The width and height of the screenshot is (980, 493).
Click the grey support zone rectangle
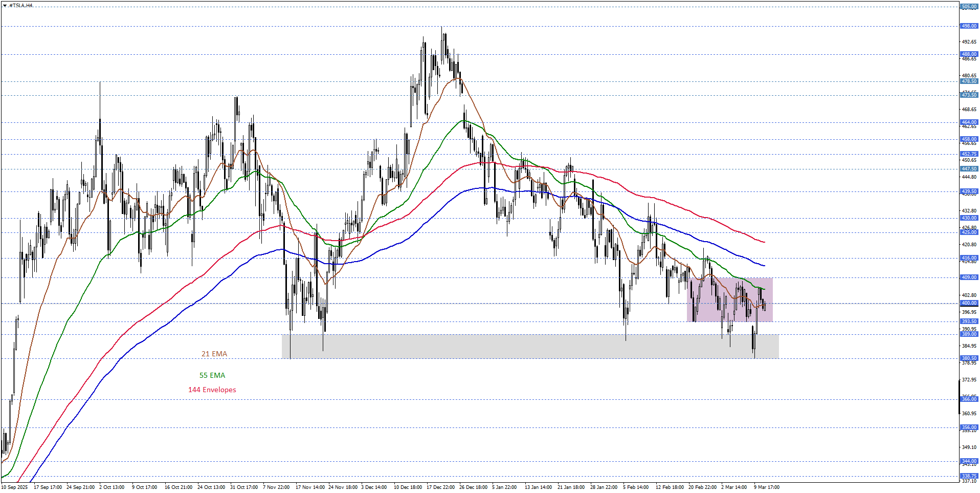tap(511, 347)
